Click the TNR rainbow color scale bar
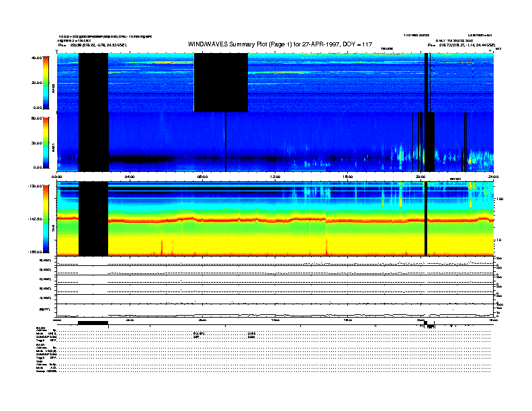Image resolution: width=532 pixels, height=411 pixels. (46, 219)
